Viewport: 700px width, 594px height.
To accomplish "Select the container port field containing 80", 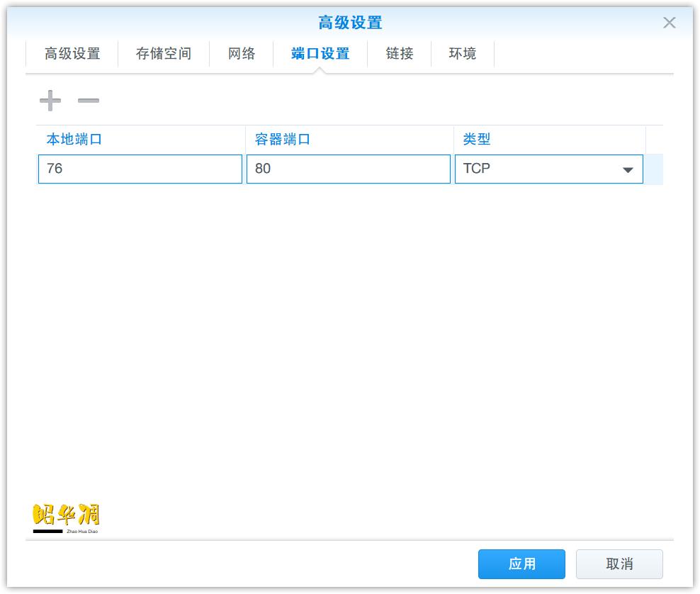I will click(349, 169).
